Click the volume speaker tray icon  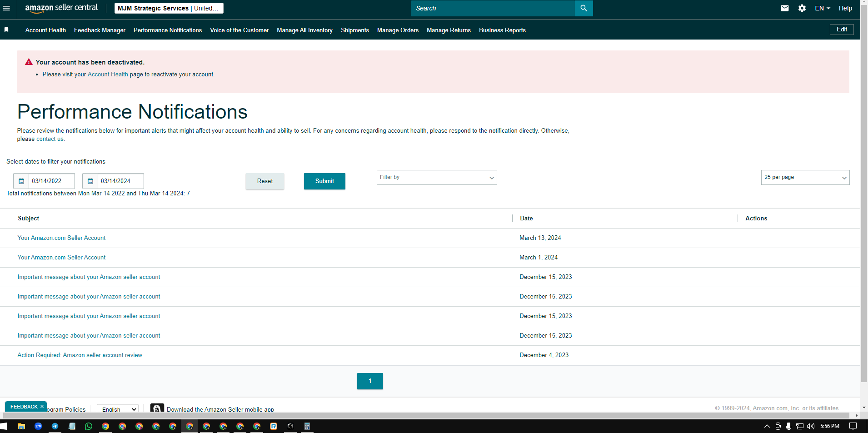tap(811, 426)
